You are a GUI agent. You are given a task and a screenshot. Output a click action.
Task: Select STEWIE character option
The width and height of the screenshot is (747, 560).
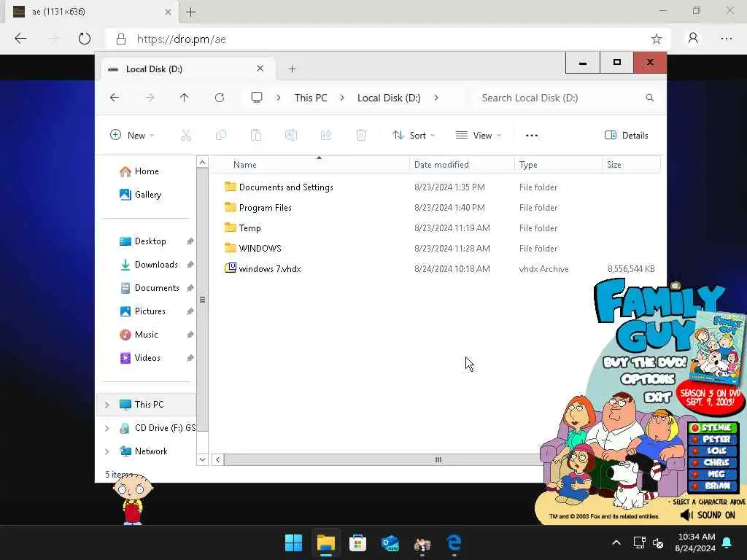tap(713, 427)
